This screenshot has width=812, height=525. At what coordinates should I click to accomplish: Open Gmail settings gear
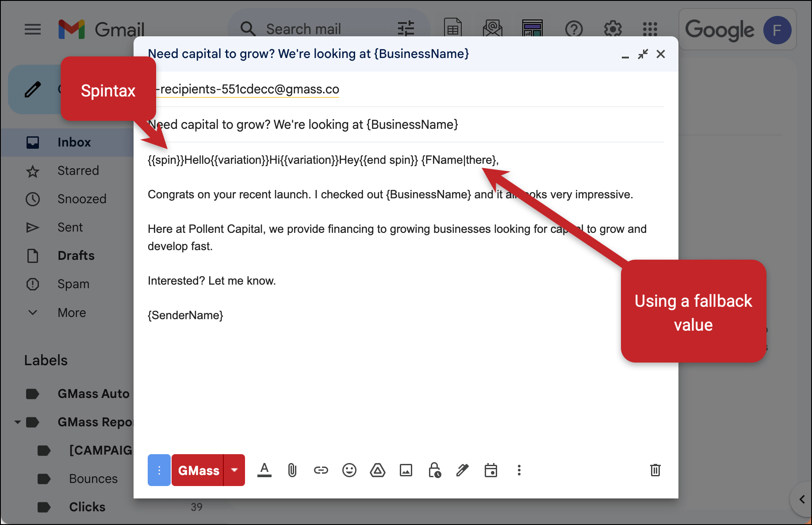point(613,29)
